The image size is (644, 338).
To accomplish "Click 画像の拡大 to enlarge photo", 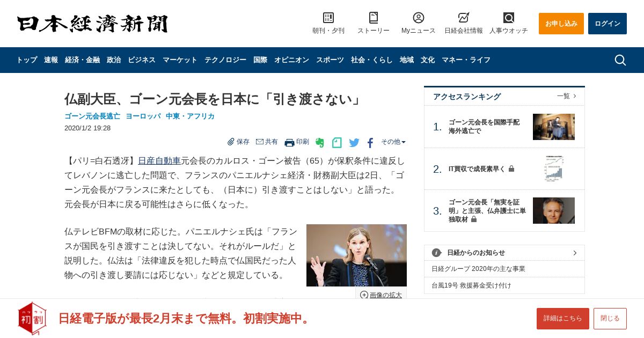I will point(381,295).
